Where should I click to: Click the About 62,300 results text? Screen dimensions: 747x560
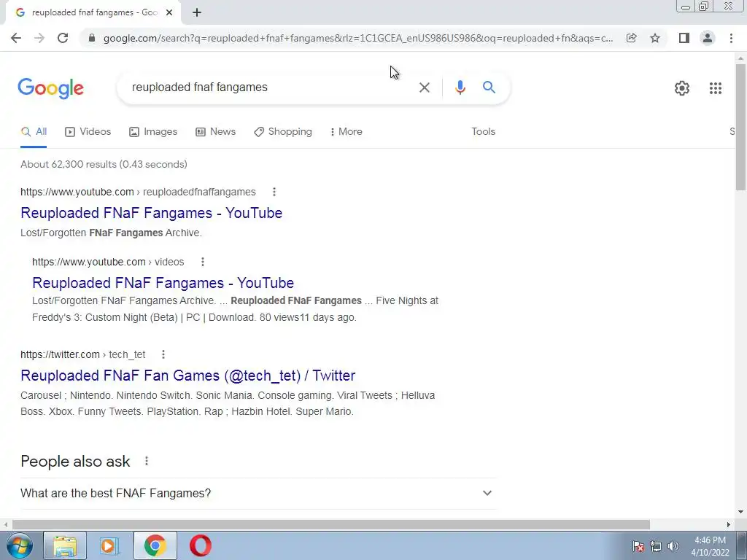pyautogui.click(x=104, y=164)
